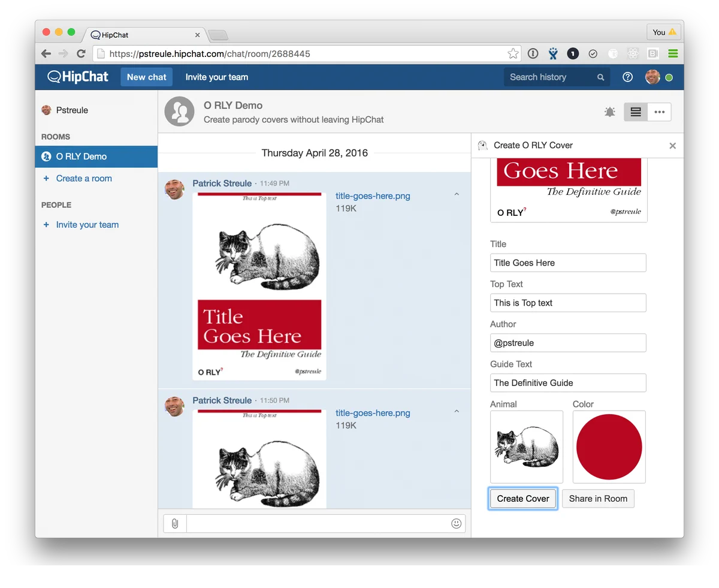Select the HipChat browser tab
The height and width of the screenshot is (588, 719).
click(144, 35)
